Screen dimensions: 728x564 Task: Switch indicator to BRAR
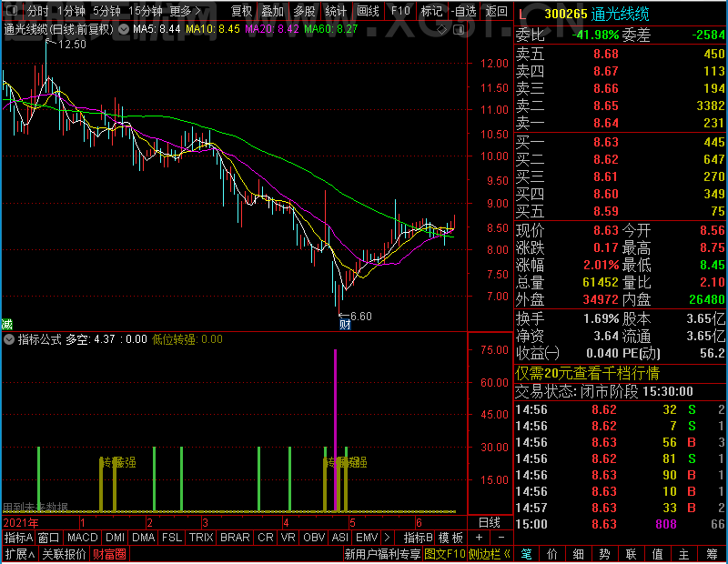235,538
